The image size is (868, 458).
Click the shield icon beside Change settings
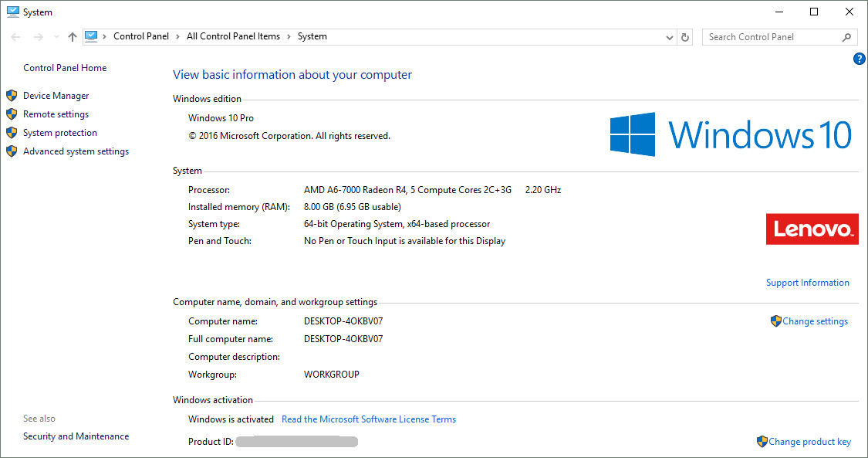775,321
